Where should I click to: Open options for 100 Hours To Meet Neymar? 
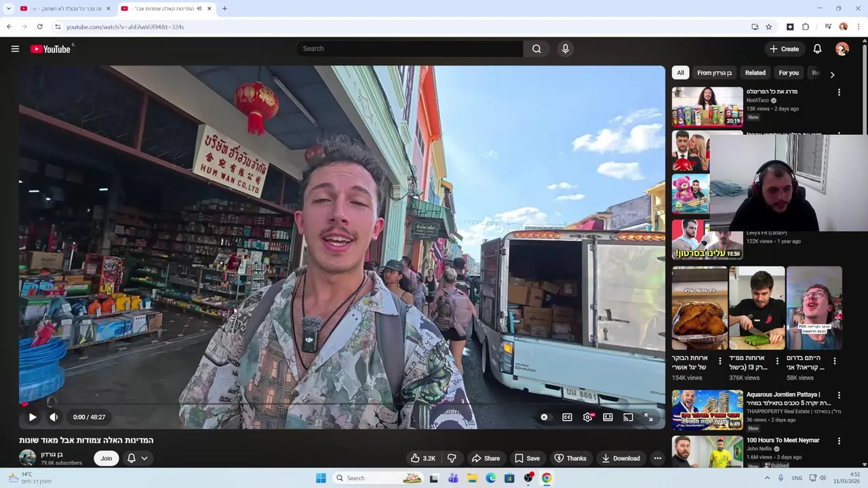[839, 441]
